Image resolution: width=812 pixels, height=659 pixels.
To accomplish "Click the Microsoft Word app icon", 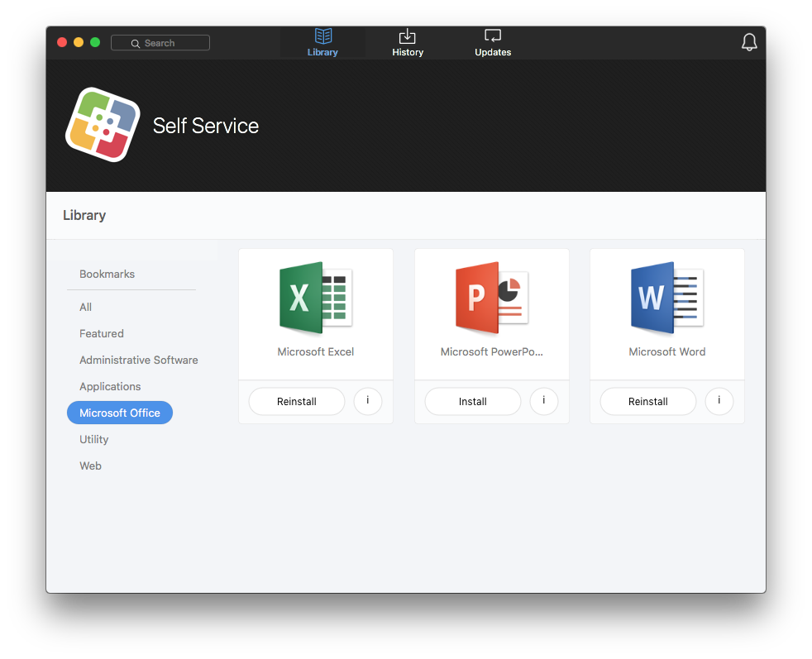I will [x=666, y=298].
